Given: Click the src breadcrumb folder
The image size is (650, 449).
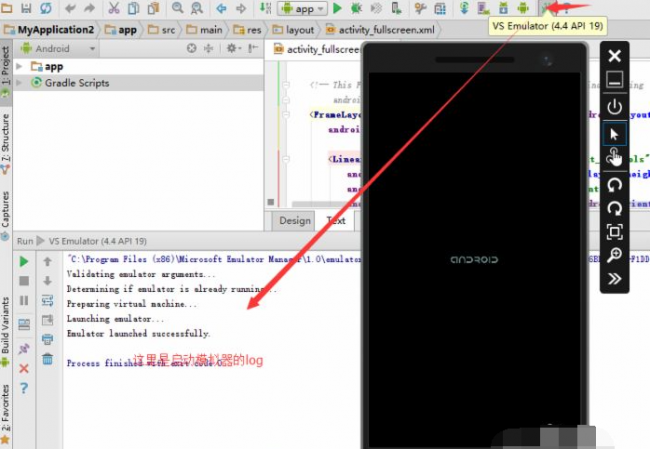Looking at the screenshot, I should (x=162, y=30).
